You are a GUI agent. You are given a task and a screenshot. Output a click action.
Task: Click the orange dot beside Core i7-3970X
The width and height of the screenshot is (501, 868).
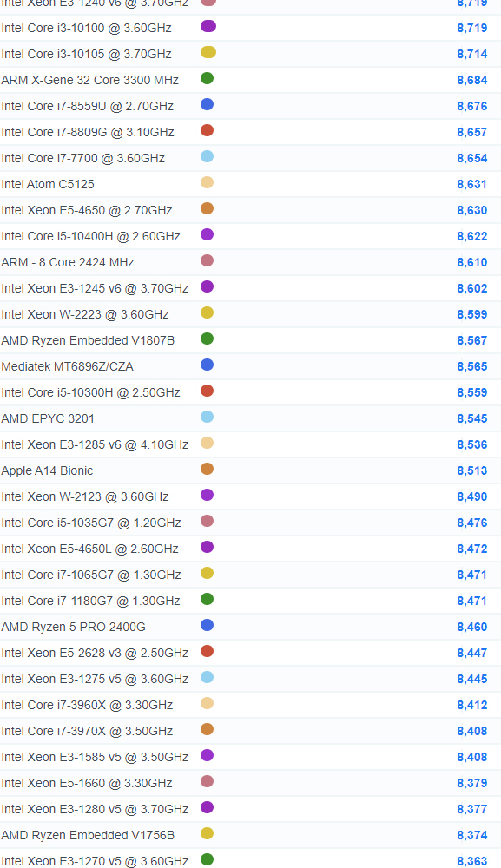(x=207, y=729)
